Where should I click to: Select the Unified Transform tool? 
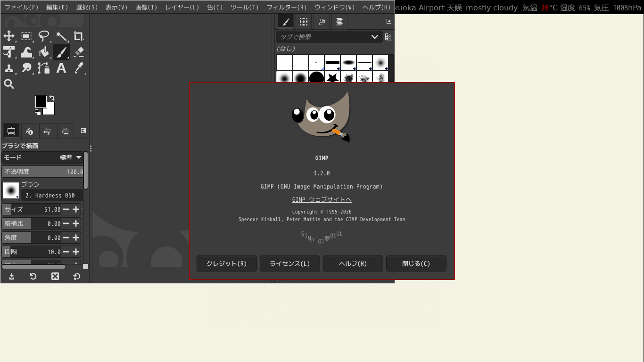(9, 52)
